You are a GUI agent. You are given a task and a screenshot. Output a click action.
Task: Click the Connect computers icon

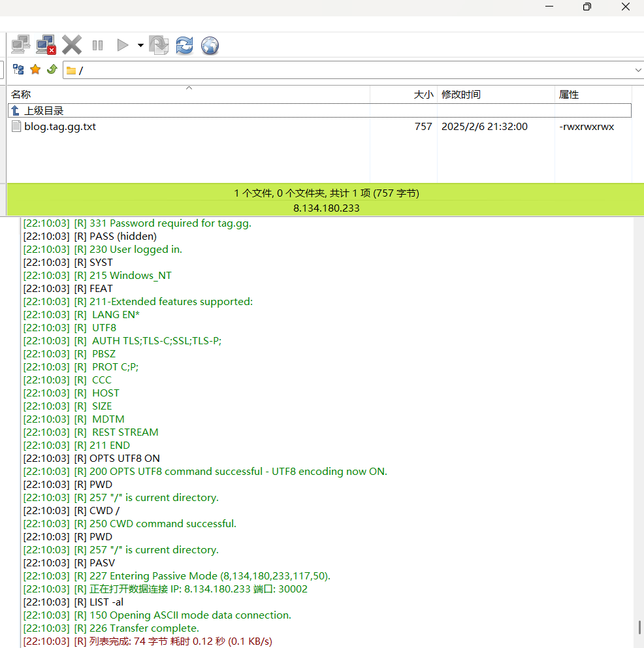click(x=21, y=45)
